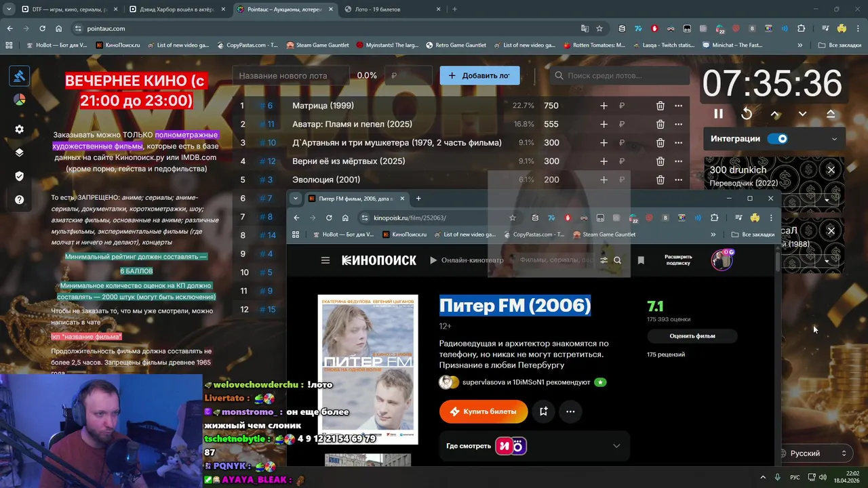Add points to Верни её из мёртвых
Screen dimensions: 868x488
tap(604, 161)
